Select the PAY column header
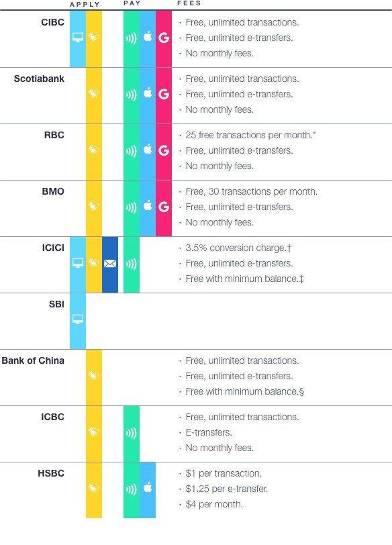 132,3
